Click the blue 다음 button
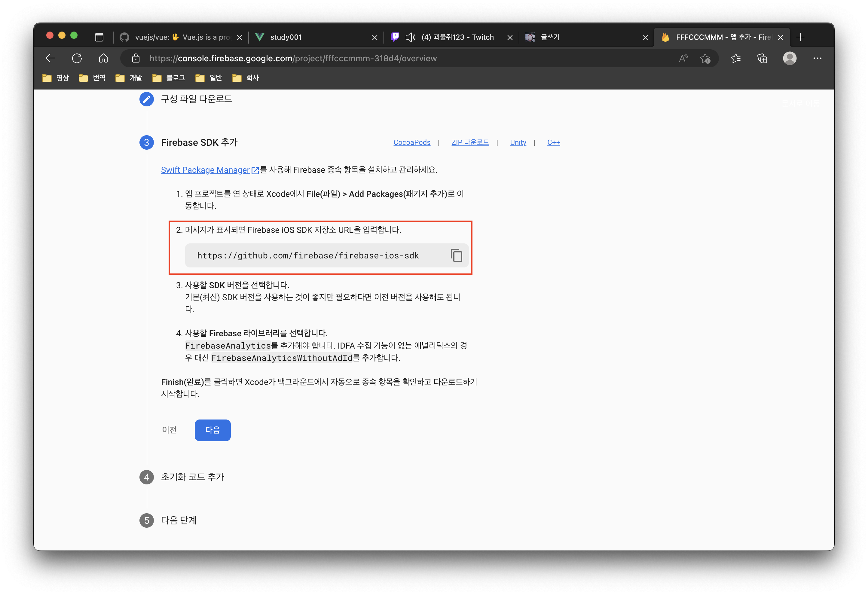868x595 pixels. tap(212, 430)
